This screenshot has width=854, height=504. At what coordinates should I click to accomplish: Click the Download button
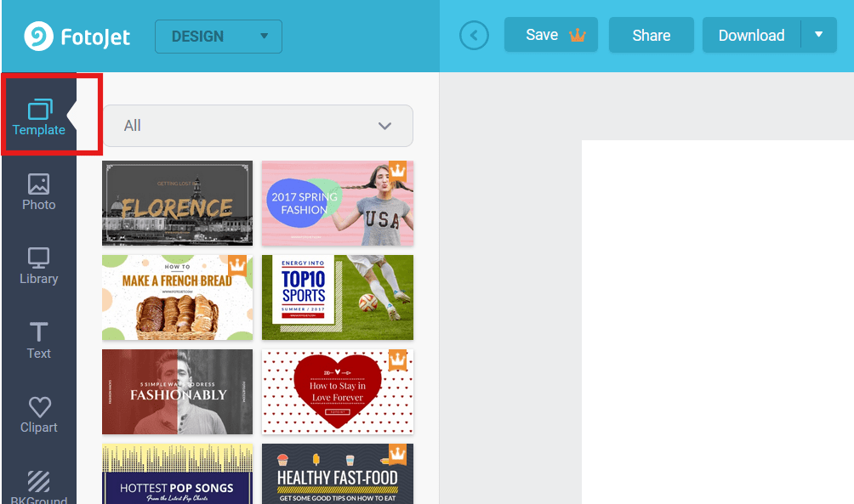click(x=751, y=35)
